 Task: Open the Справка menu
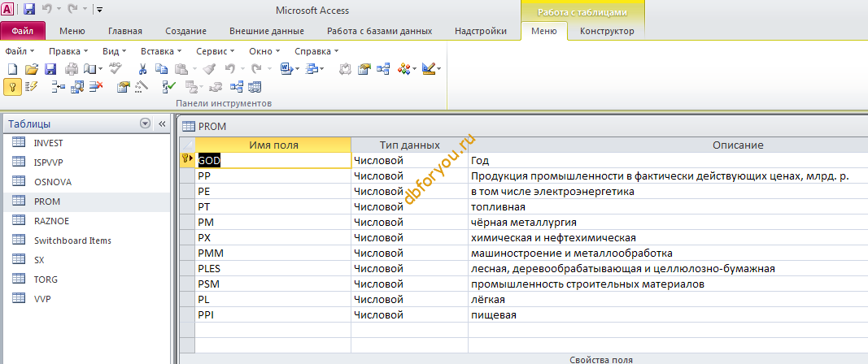click(316, 51)
